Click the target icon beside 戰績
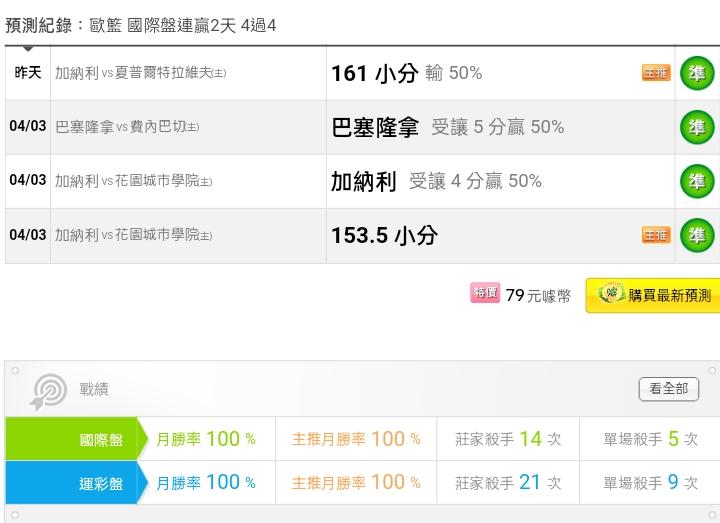This screenshot has width=720, height=523. click(48, 392)
